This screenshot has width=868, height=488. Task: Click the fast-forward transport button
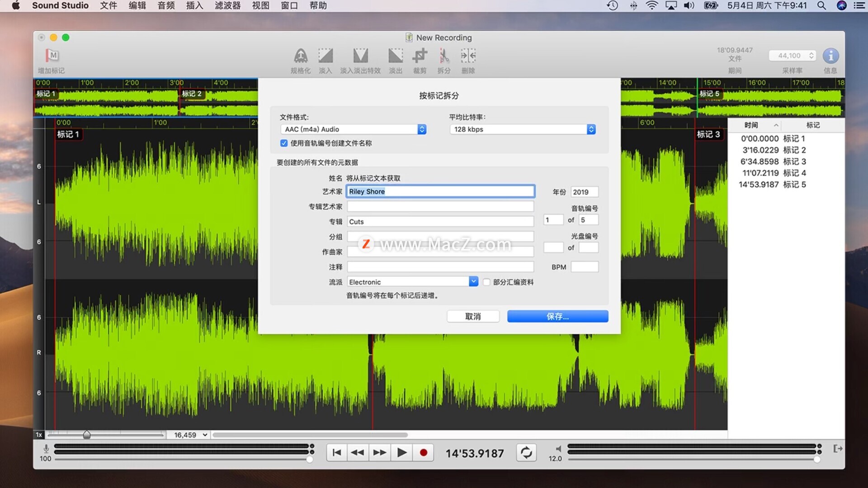(x=380, y=453)
